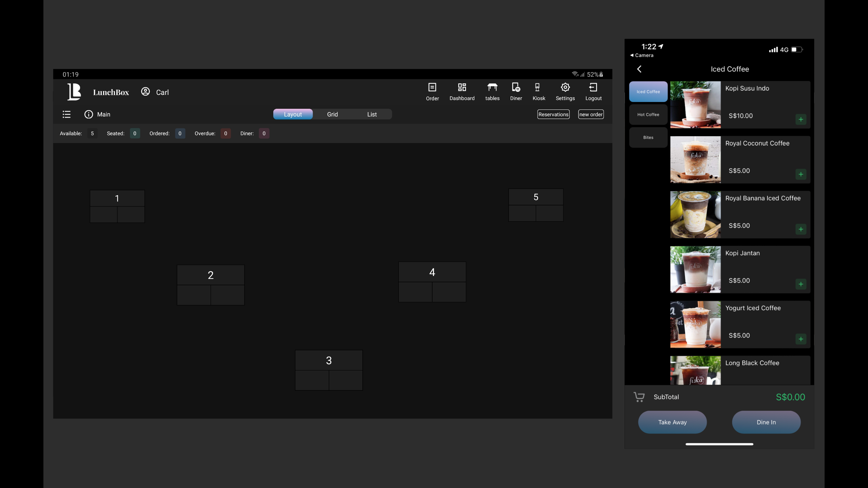Open Royal Banana Iced Coffee thumbnail

tap(695, 215)
